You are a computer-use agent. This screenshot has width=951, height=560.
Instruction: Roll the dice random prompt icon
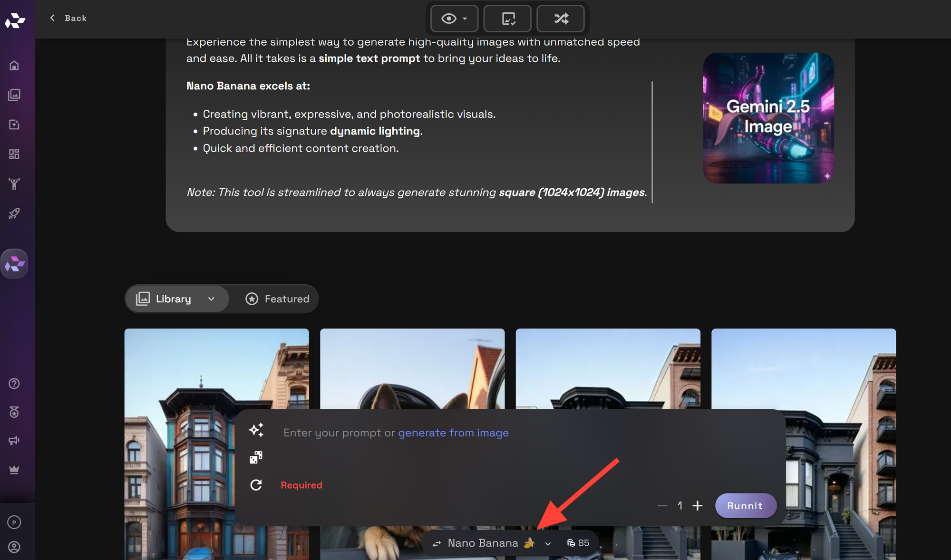pyautogui.click(x=256, y=457)
